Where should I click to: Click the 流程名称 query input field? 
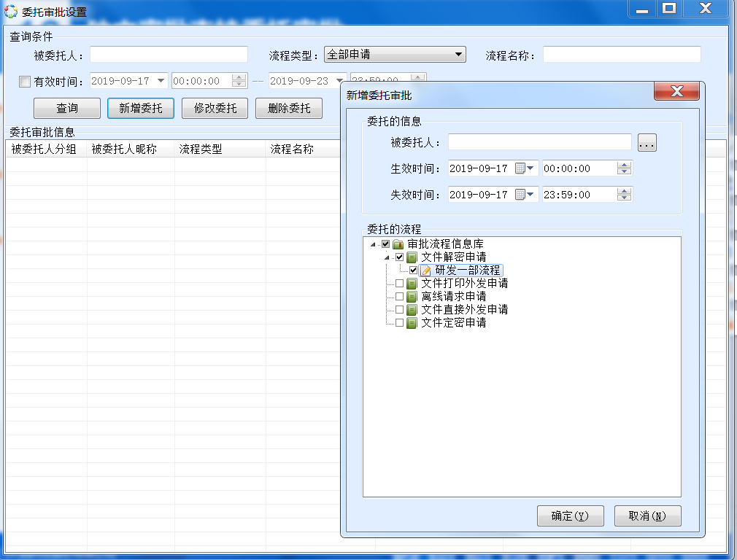622,55
